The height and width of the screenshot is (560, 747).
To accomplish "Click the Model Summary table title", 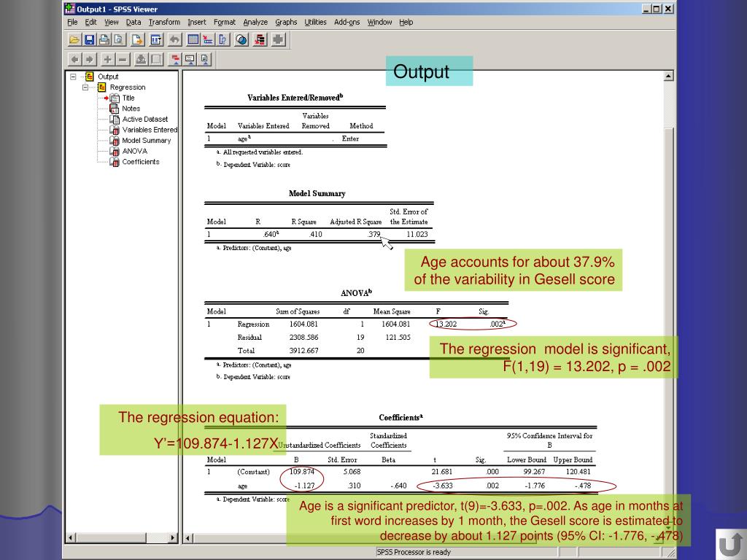I will tap(317, 193).
